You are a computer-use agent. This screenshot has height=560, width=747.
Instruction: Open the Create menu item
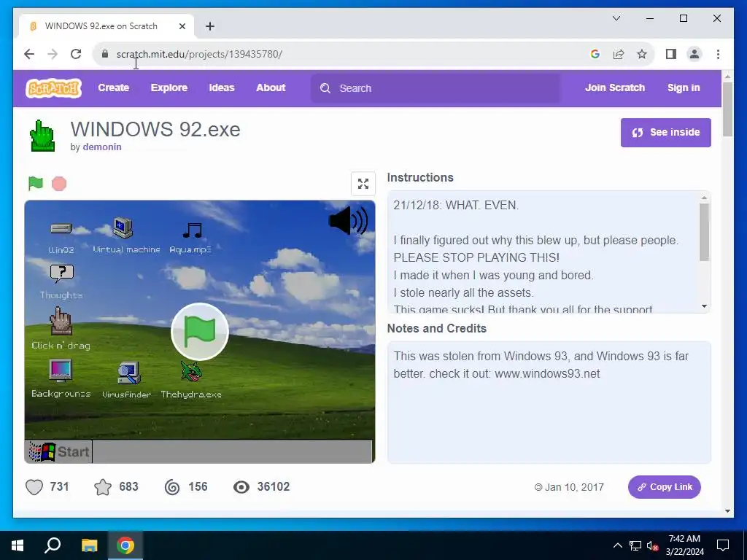point(113,87)
